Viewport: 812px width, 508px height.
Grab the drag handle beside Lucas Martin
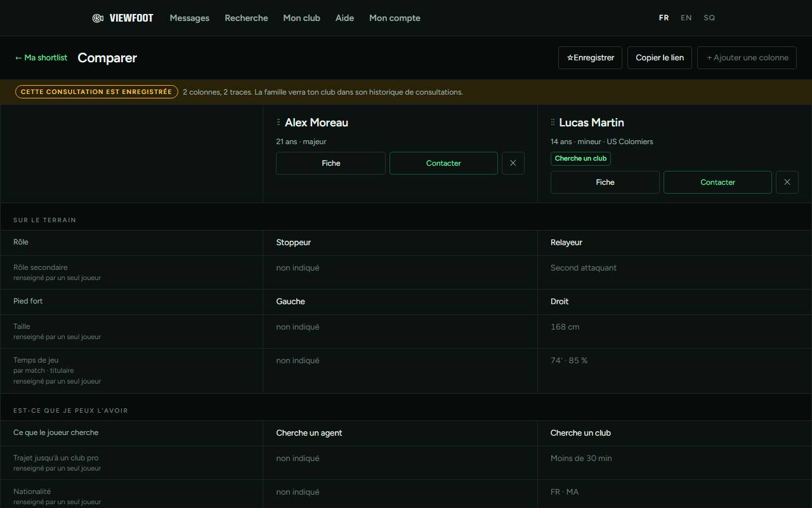(x=553, y=123)
